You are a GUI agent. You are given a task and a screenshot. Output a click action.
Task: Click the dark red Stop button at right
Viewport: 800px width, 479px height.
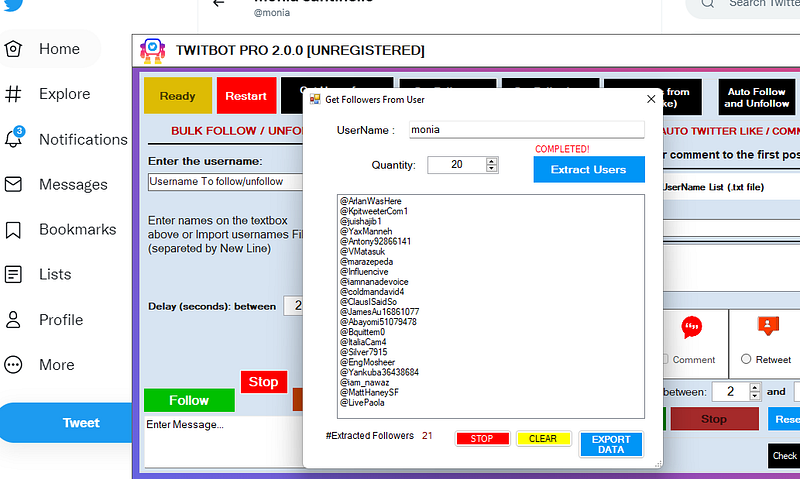(x=714, y=419)
